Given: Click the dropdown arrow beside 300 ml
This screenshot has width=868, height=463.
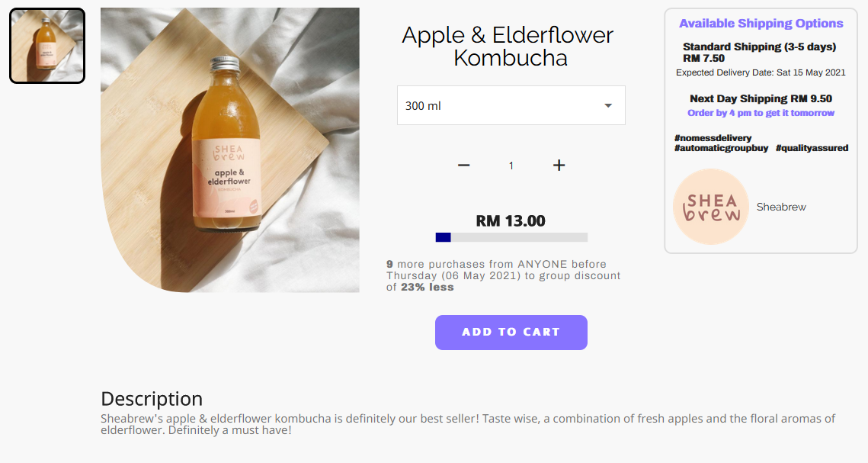Looking at the screenshot, I should (x=608, y=105).
